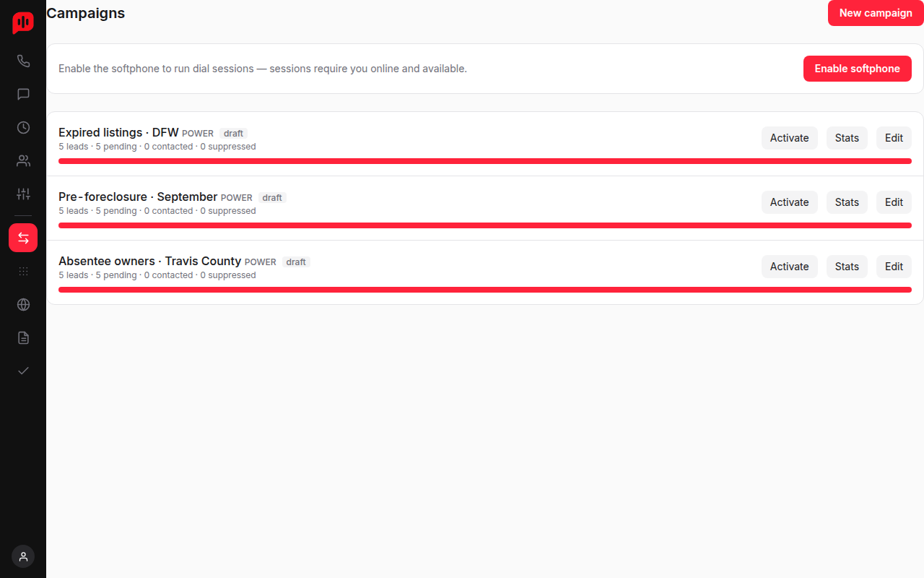Create a New campaign
This screenshot has width=924, height=578.
coord(876,13)
